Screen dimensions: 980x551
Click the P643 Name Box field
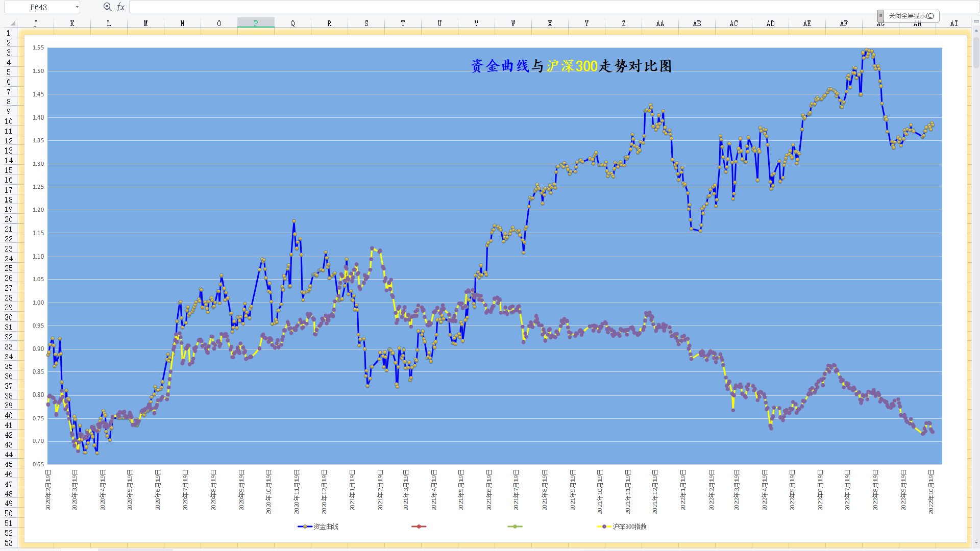tap(39, 7)
